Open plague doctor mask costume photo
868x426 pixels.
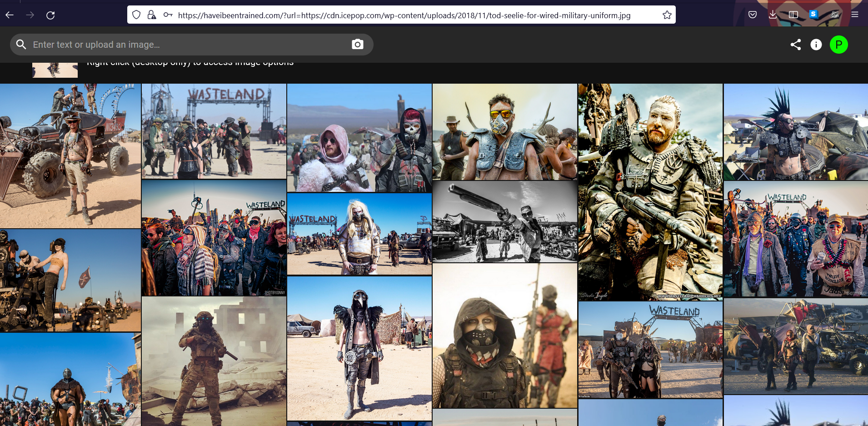[359, 348]
